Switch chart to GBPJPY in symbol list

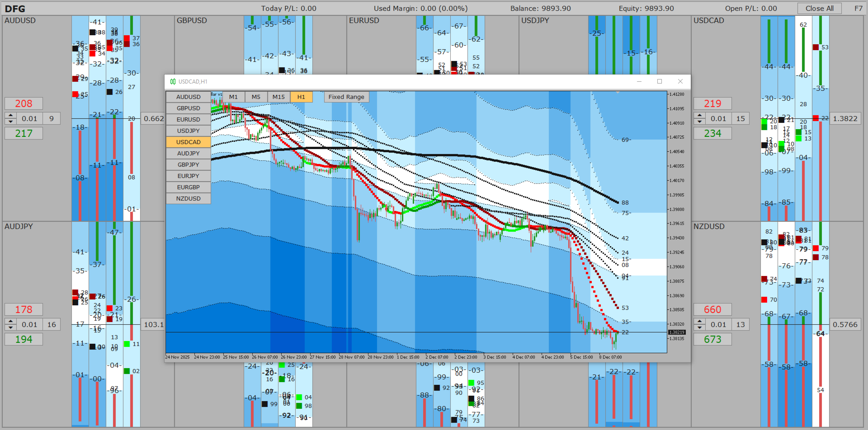(189, 164)
